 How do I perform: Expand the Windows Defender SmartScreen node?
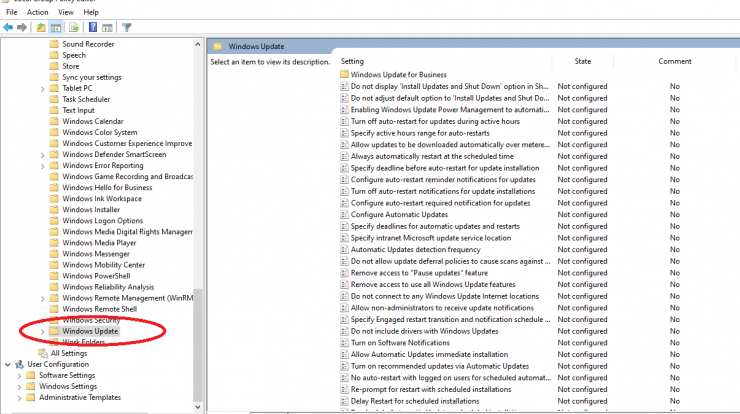42,155
